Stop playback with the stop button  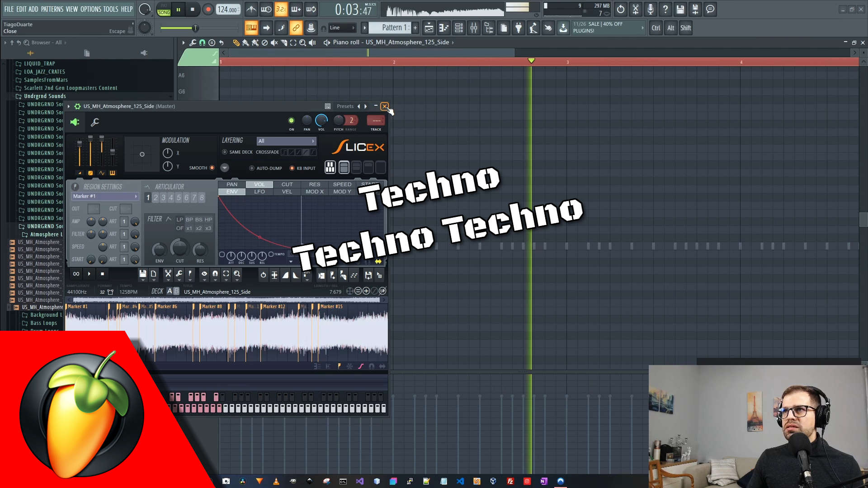point(193,9)
